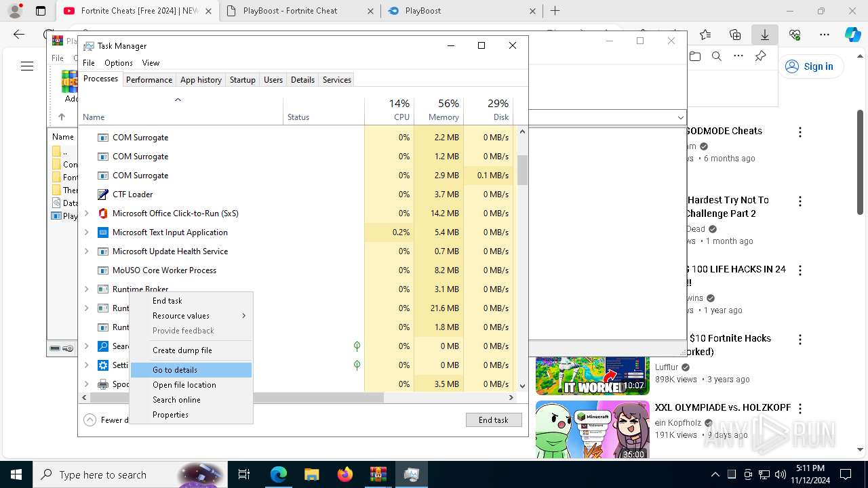The width and height of the screenshot is (868, 488).
Task: Open Microsoft Edge from taskbar
Action: [x=279, y=474]
